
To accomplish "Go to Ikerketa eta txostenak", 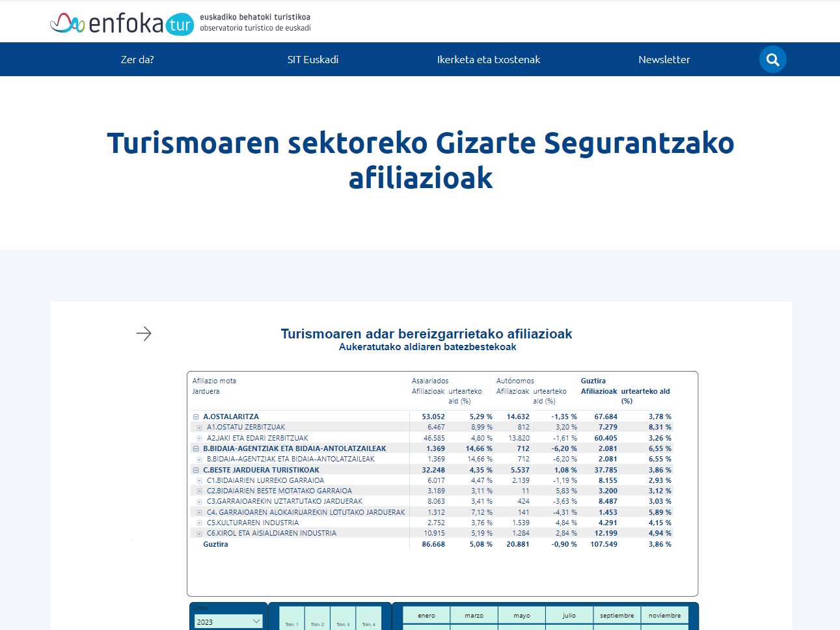I will [x=489, y=60].
